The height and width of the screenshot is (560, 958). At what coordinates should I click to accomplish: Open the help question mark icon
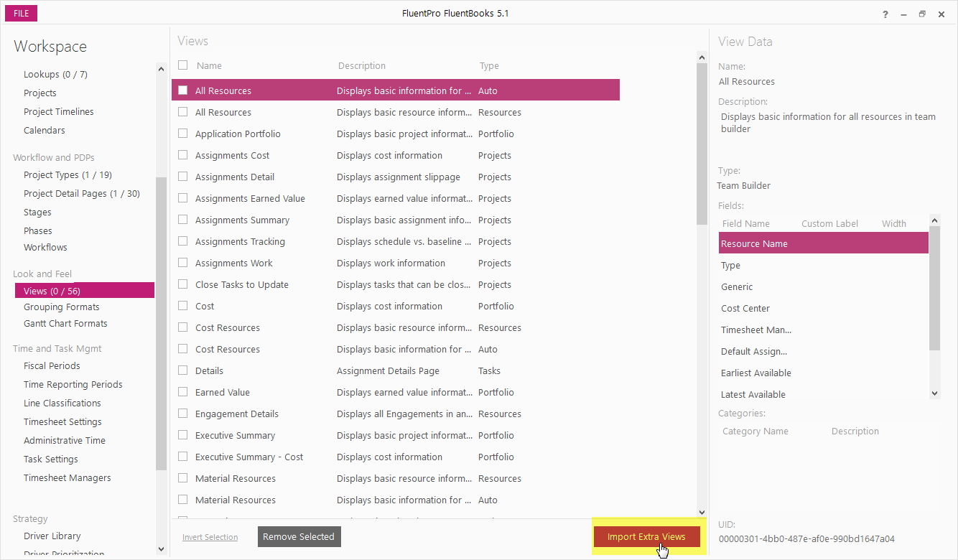[885, 14]
